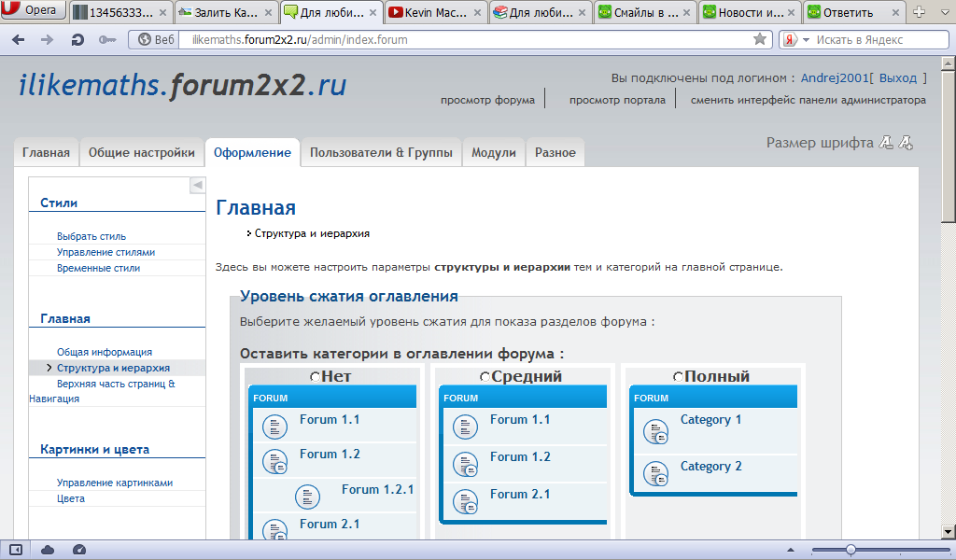Open the Главная admin tab

[47, 152]
